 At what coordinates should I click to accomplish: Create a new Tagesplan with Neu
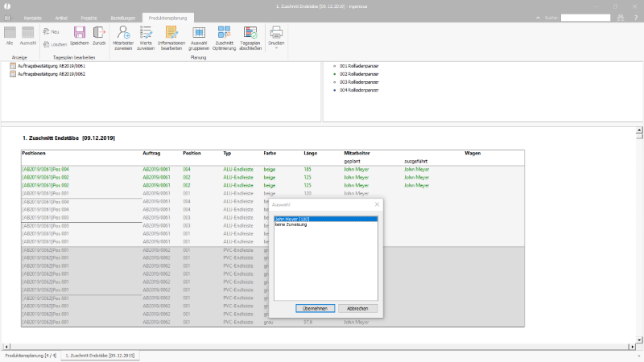(x=52, y=31)
